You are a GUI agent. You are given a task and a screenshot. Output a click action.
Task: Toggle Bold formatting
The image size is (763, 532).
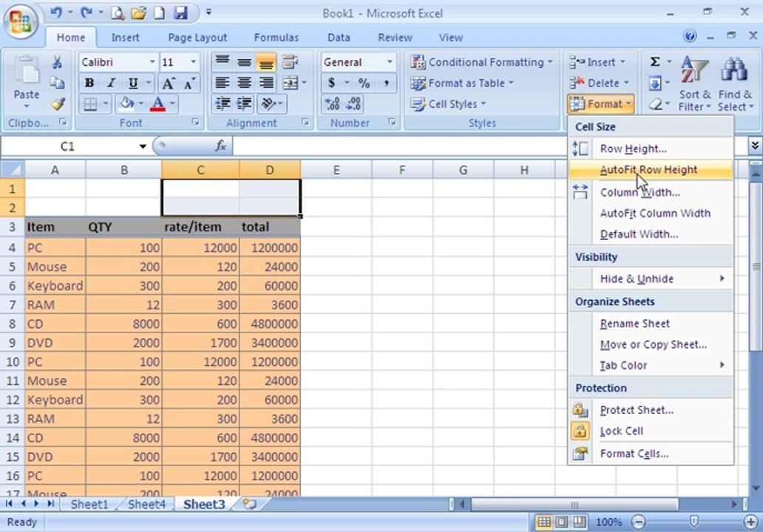[x=89, y=83]
